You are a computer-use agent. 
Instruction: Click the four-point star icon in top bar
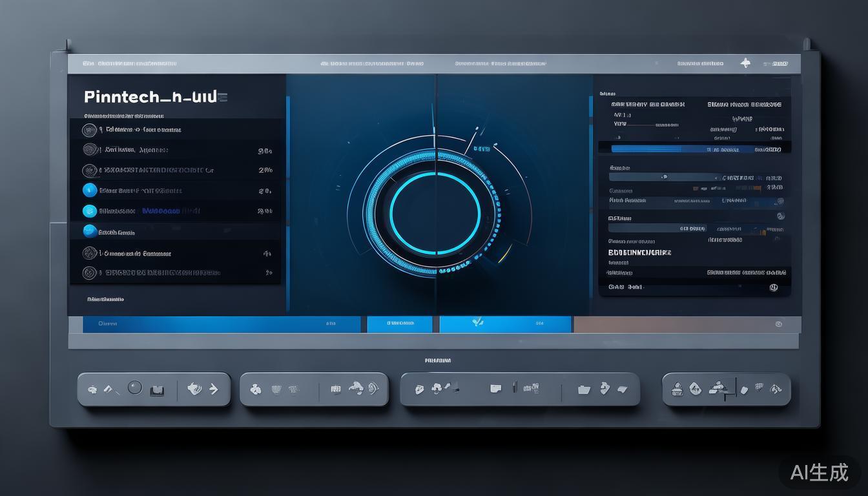(x=745, y=63)
